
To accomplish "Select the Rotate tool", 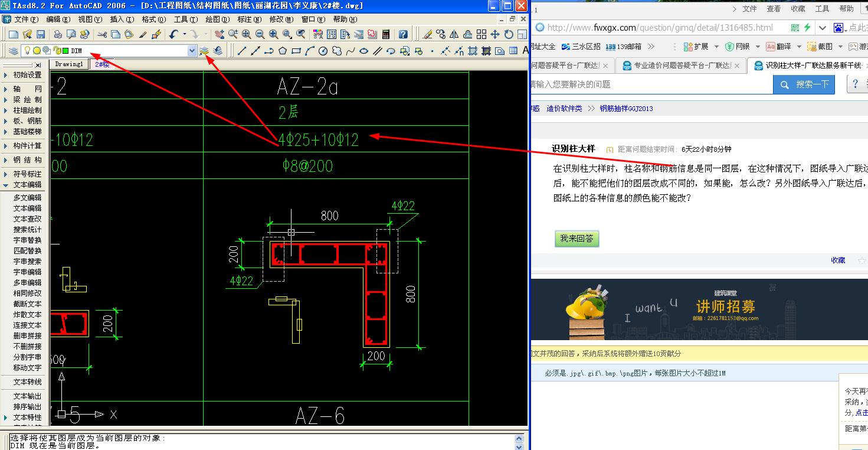I will click(x=509, y=34).
